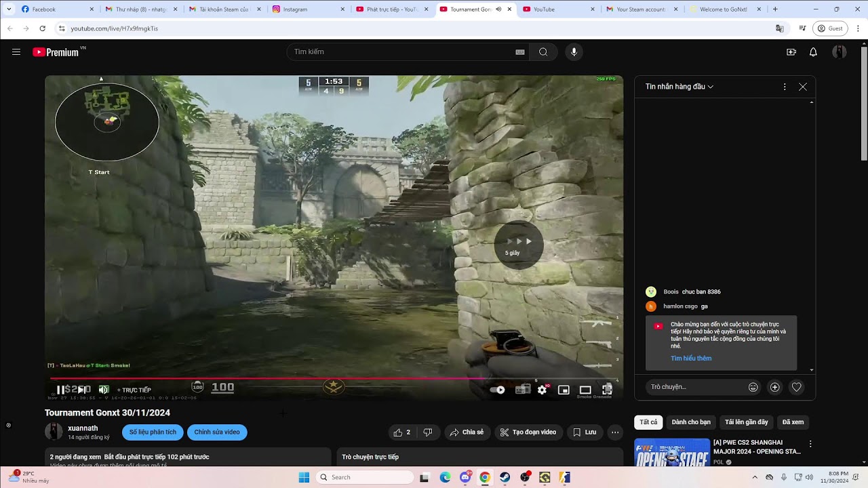868x488 pixels.
Task: Open the account avatar menu
Action: 840,52
